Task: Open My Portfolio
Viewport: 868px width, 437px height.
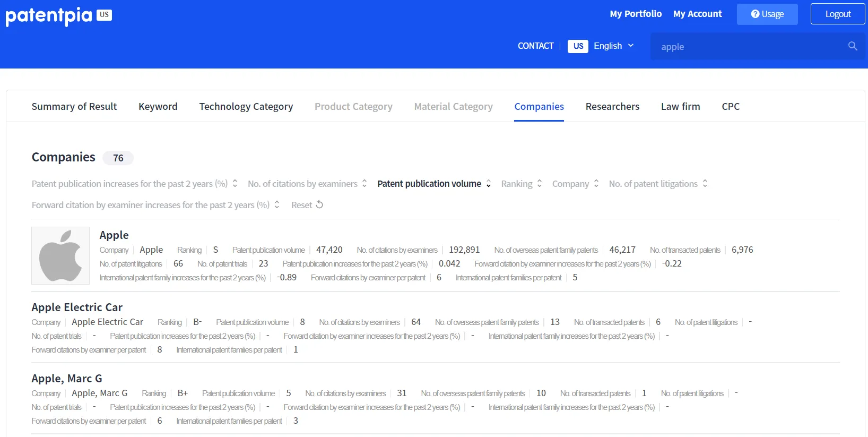Action: (636, 14)
